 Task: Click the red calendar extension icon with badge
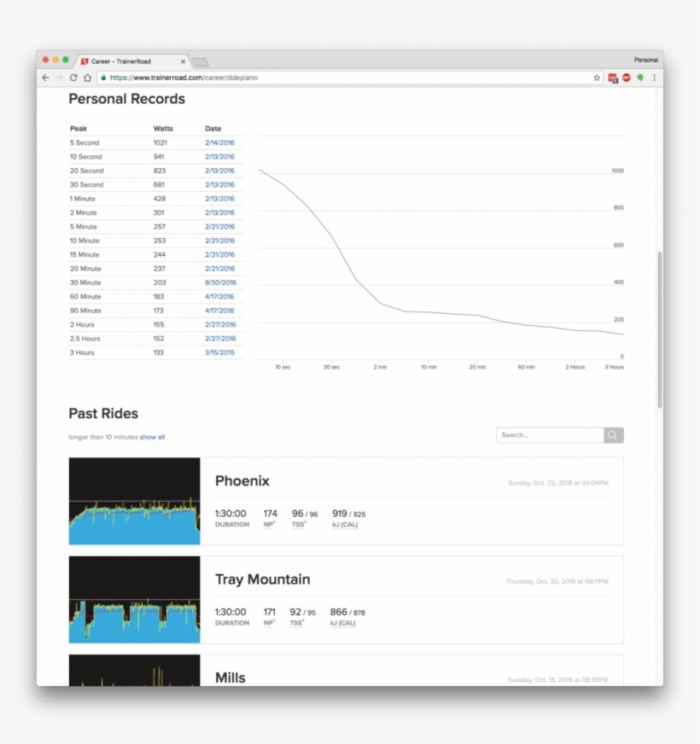click(x=613, y=78)
